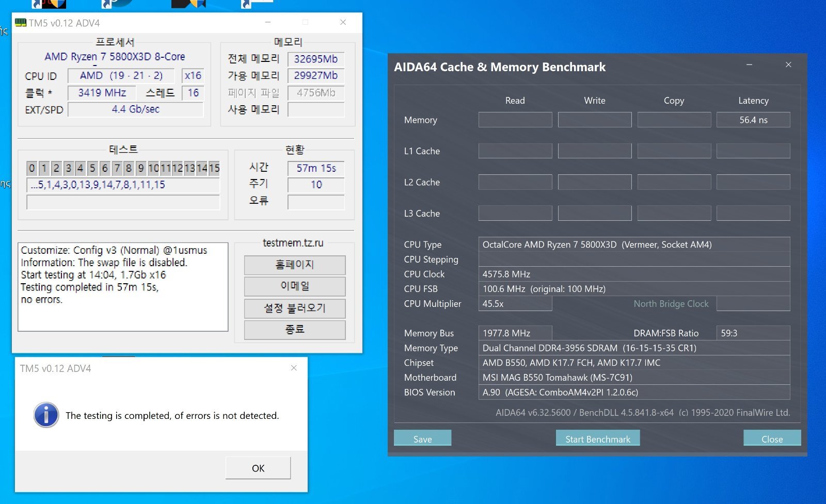
Task: Click the Memory Write result field
Action: (595, 120)
